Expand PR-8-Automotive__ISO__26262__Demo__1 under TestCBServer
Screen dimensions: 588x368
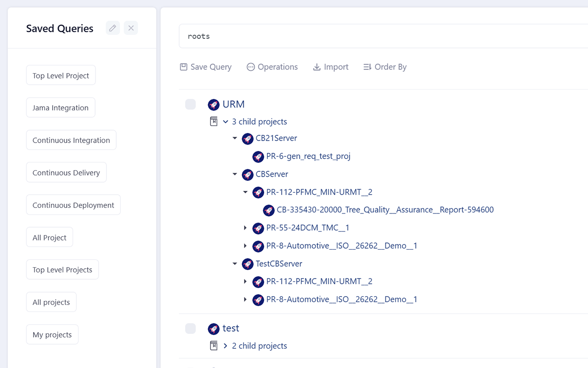[x=245, y=299]
